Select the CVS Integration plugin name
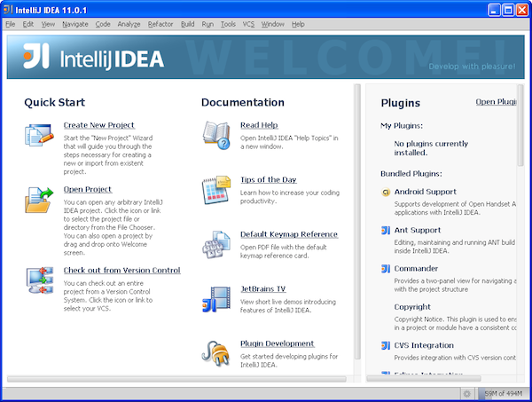This screenshot has height=402, width=532. tap(424, 345)
